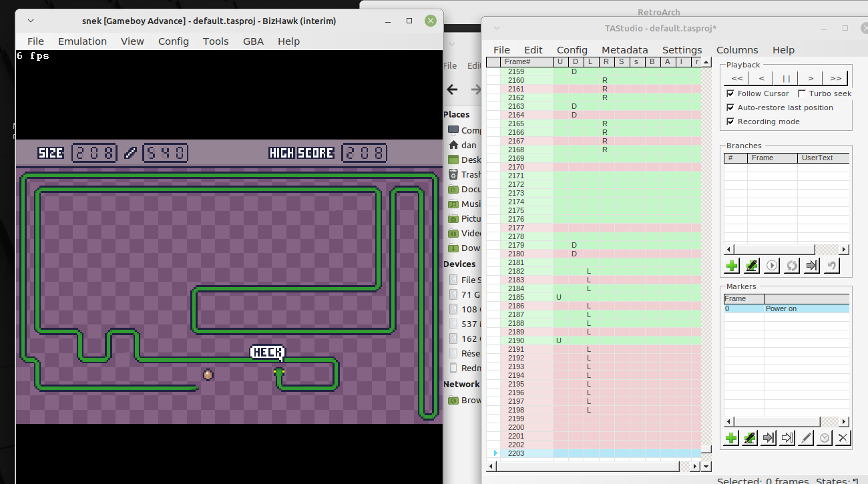Open TAStudio window menu chevron in title bar

(496, 28)
